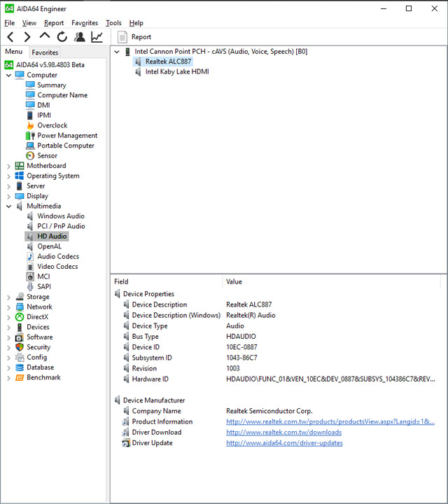This screenshot has width=448, height=504.
Task: Click the Subsystem ID value 1043-86C7
Action: coord(241,358)
